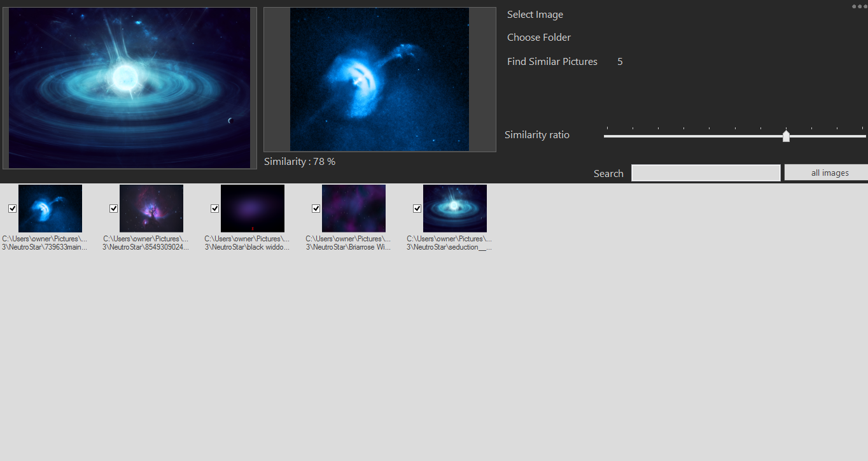Image resolution: width=868 pixels, height=461 pixels.
Task: Run Find Similar Pictures
Action: pos(552,62)
